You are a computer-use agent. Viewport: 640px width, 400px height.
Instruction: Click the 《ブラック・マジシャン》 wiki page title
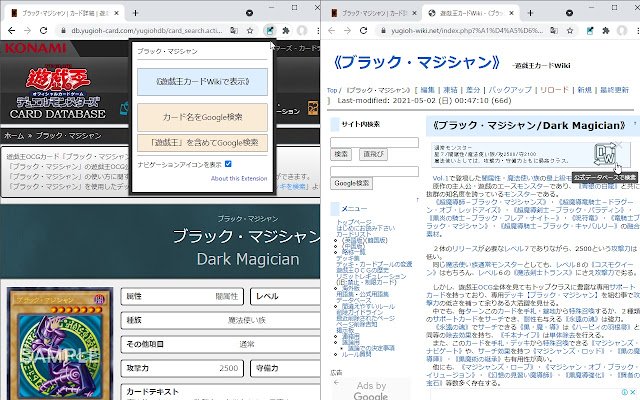tap(417, 62)
